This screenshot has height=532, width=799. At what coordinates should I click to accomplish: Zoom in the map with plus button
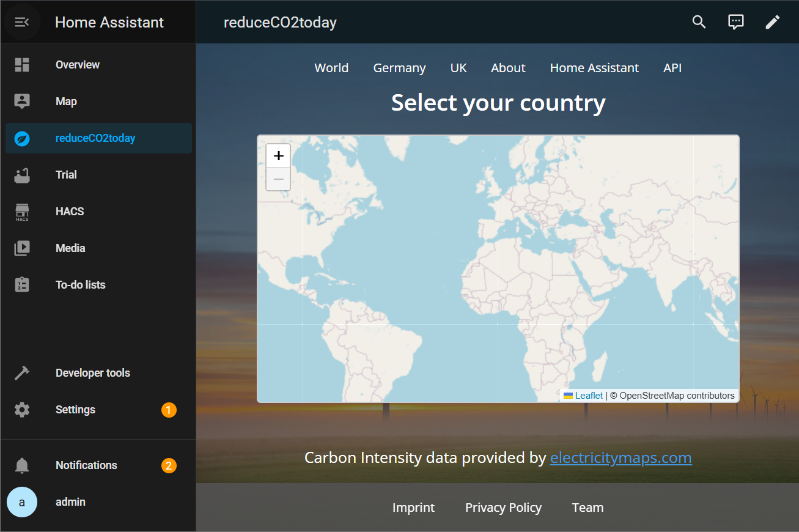(x=279, y=156)
